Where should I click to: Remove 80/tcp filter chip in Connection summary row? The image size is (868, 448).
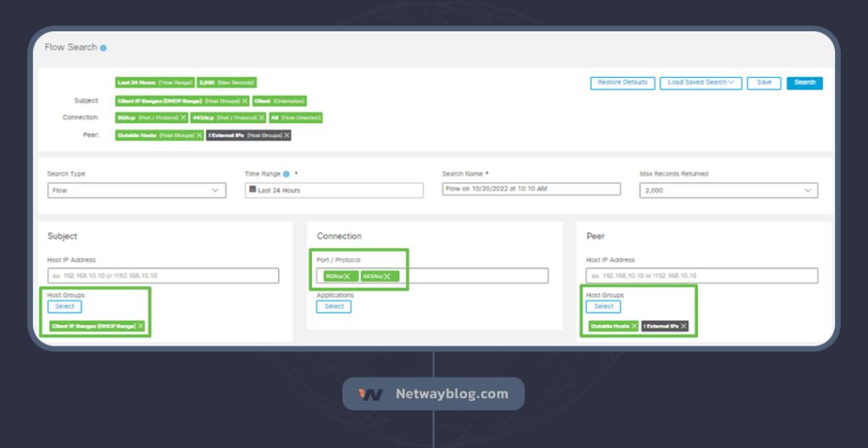183,118
